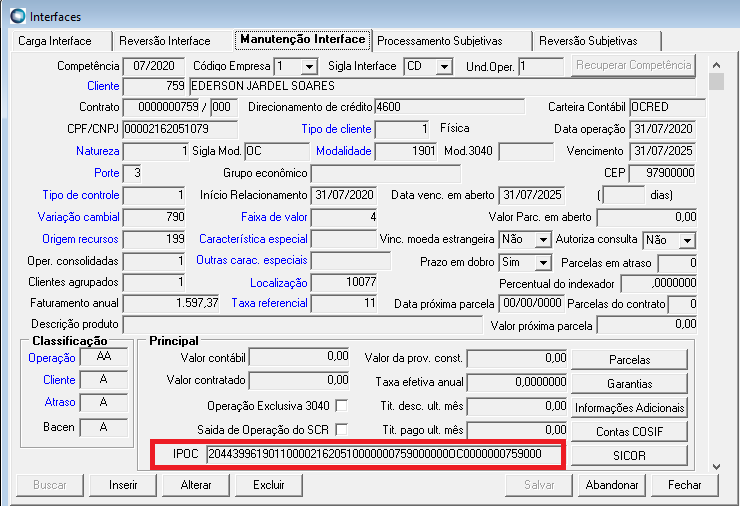This screenshot has height=506, width=740.
Task: Click the CPF/CNPJ field
Action: coord(180,129)
